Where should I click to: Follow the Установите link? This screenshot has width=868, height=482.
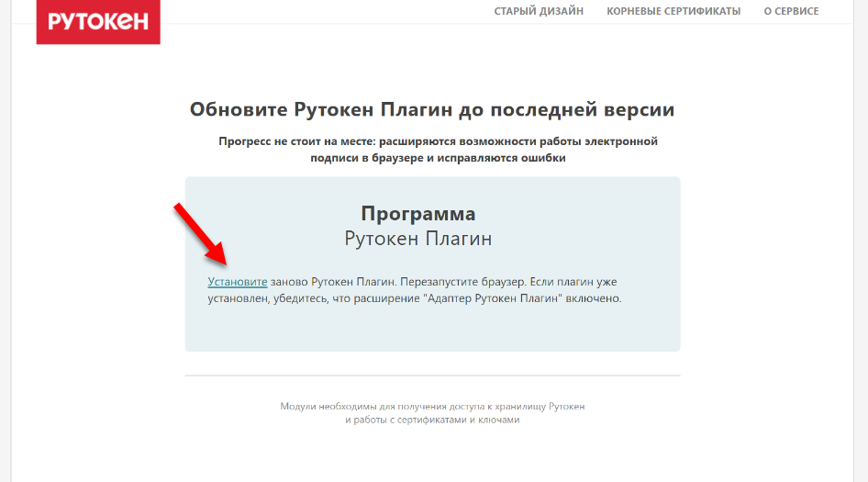pyautogui.click(x=238, y=282)
